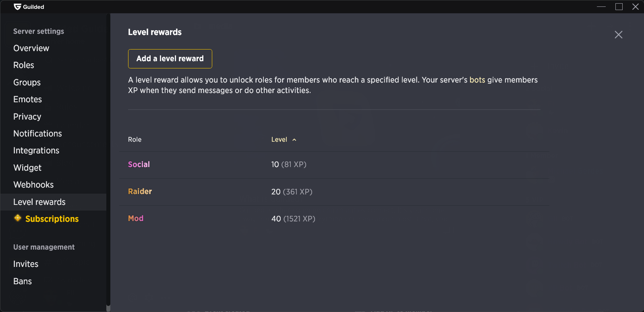Open the bots link in description
Screen dimensions: 644x312
(477, 80)
